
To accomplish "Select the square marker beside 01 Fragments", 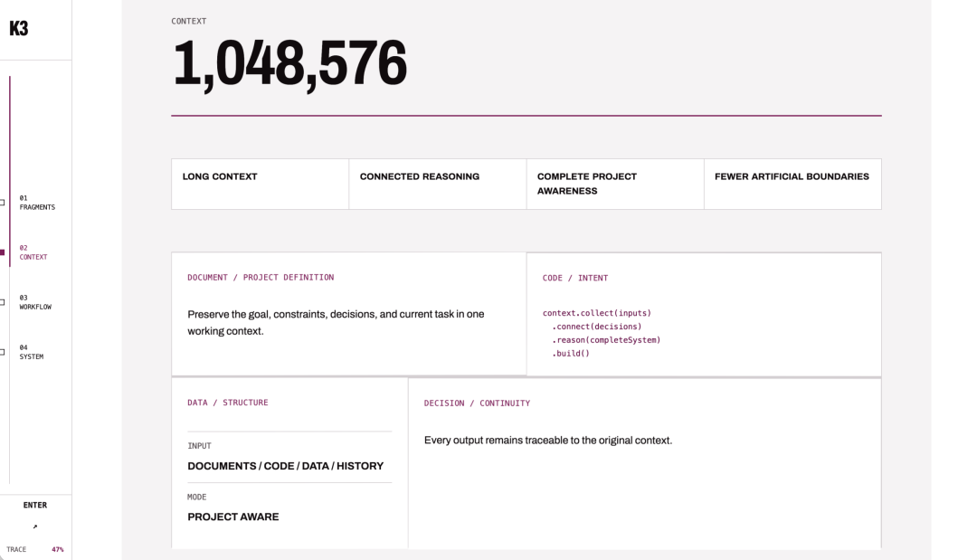I will tap(2, 203).
